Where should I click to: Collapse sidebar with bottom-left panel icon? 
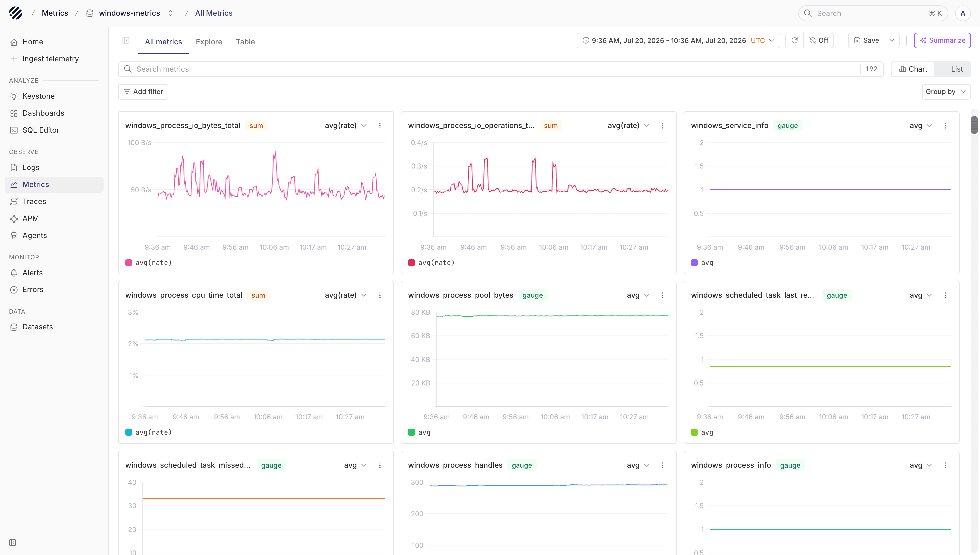pyautogui.click(x=13, y=542)
